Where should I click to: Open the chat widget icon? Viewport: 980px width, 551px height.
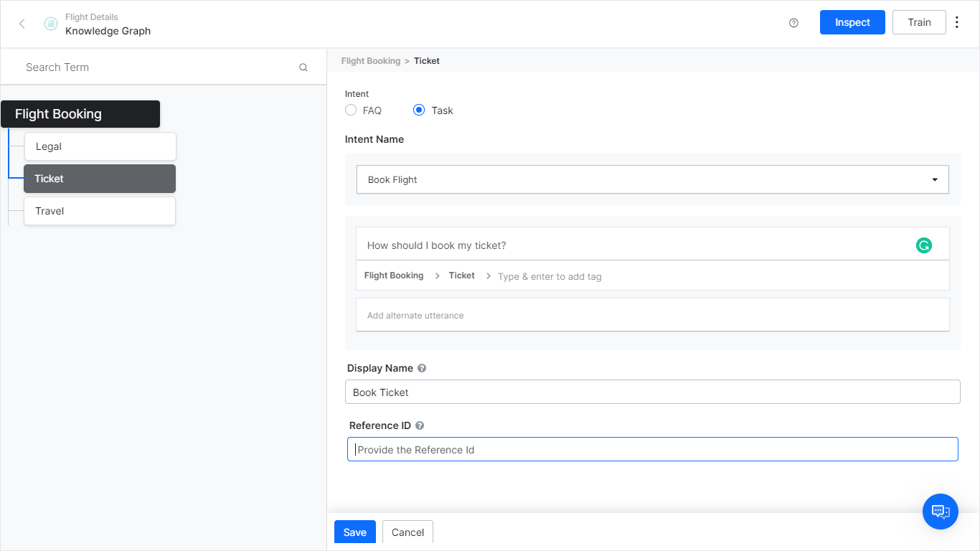pos(940,512)
